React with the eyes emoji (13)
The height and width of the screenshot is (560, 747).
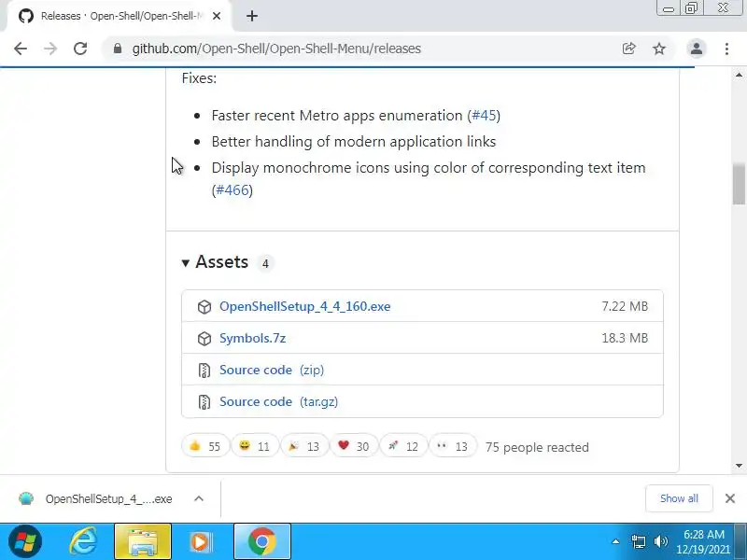tap(453, 446)
